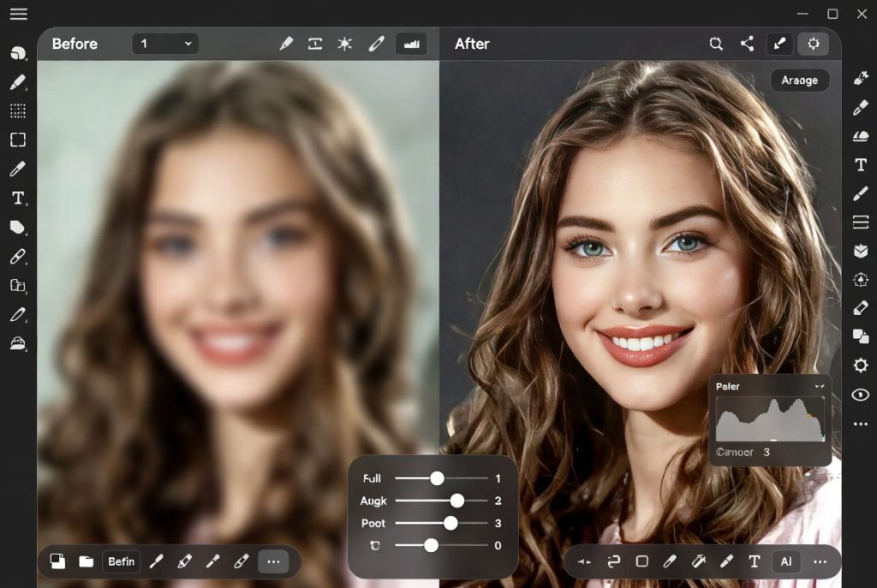Open the three dots menu in bottom-right toolbar
Viewport: 877px width, 588px height.
coord(820,561)
